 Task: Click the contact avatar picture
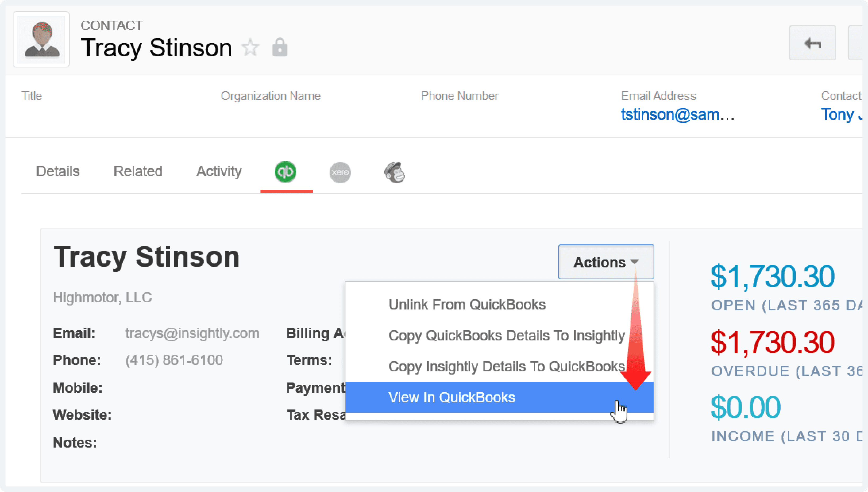point(42,39)
